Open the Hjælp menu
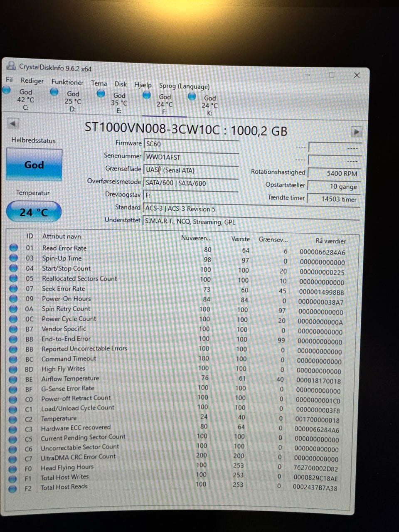This screenshot has width=399, height=532. tap(143, 85)
